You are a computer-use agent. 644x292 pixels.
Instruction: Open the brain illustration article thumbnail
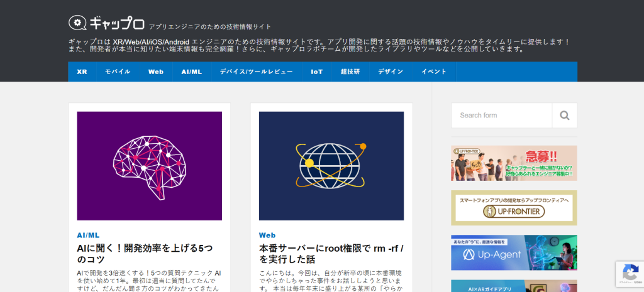point(149,166)
